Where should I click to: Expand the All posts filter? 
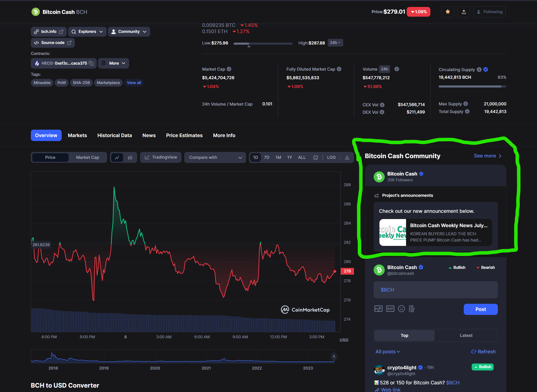(388, 352)
